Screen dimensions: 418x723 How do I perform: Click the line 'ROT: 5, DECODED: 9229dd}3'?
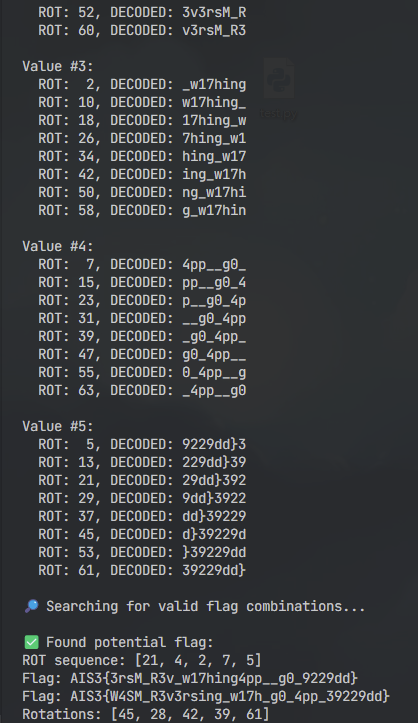pos(142,444)
